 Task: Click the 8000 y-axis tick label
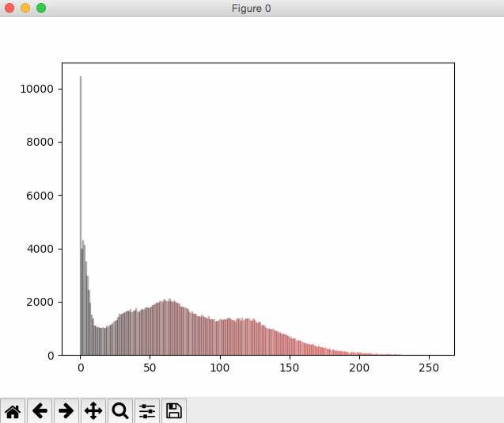click(40, 142)
